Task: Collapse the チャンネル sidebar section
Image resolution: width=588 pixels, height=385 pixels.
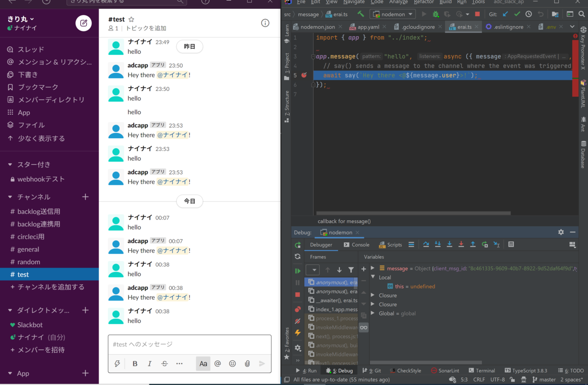Action: coord(10,197)
